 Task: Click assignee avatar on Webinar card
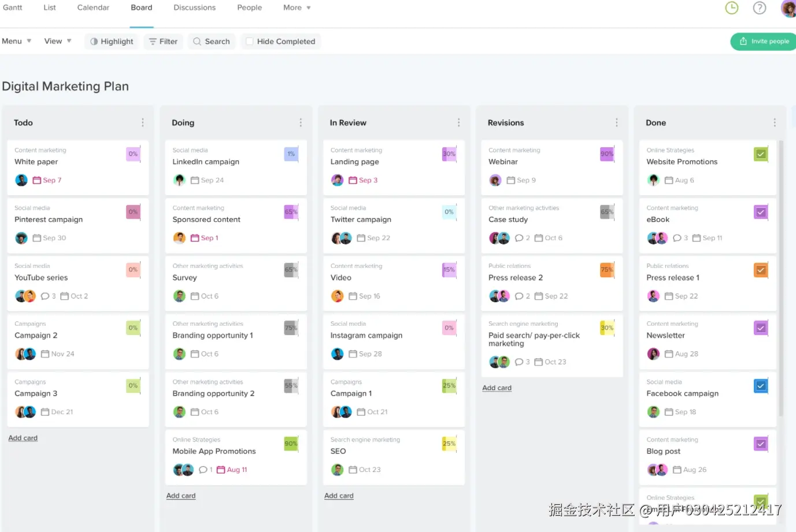495,180
